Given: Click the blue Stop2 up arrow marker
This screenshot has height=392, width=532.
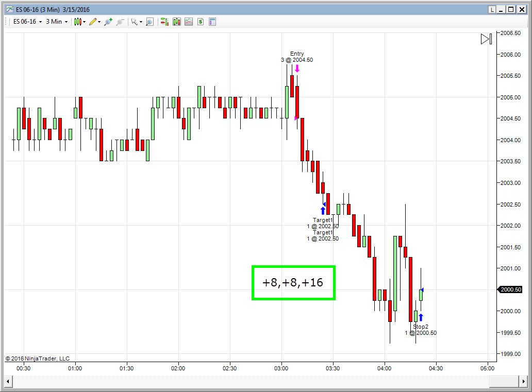Looking at the screenshot, I should click(421, 317).
